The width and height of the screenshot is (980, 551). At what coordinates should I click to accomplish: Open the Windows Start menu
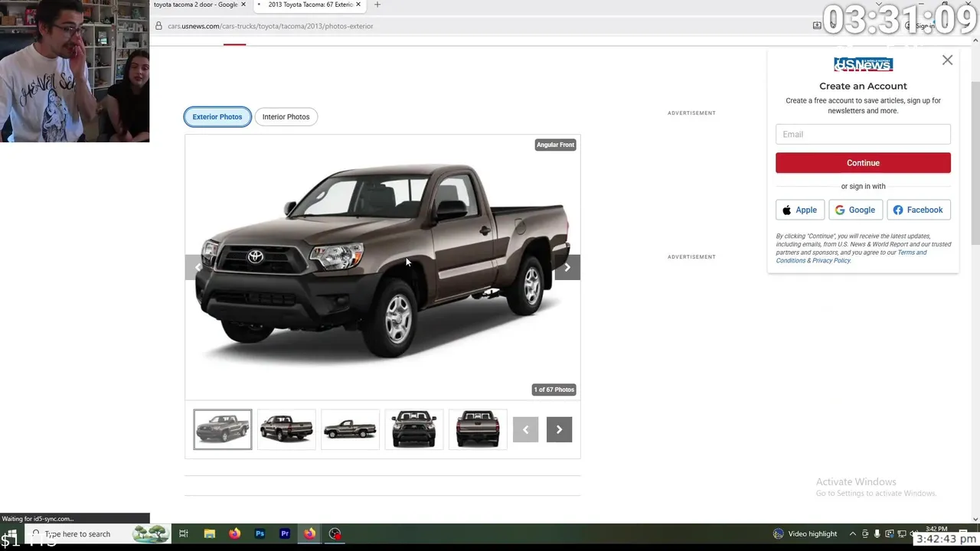(10, 534)
